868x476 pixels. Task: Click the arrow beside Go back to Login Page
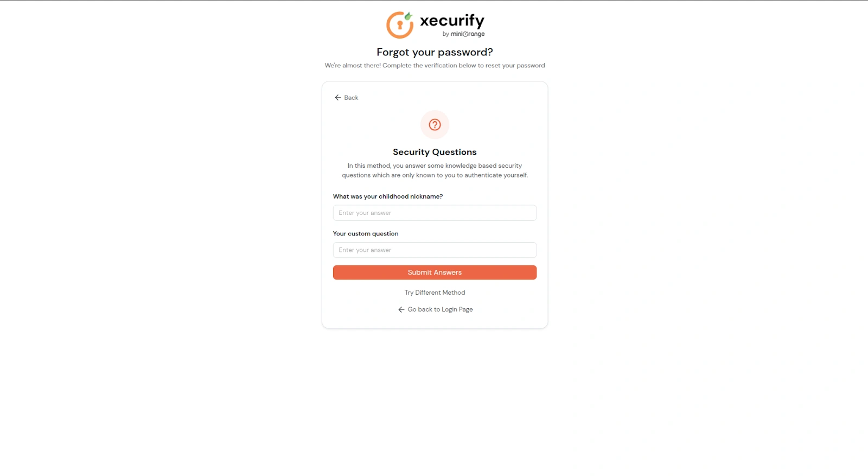tap(400, 309)
